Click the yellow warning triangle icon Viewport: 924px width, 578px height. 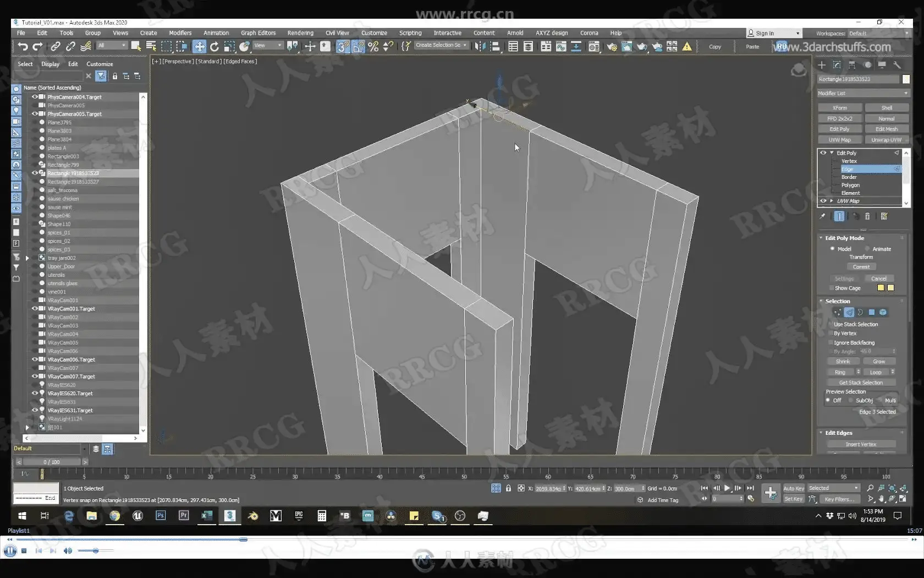click(687, 47)
